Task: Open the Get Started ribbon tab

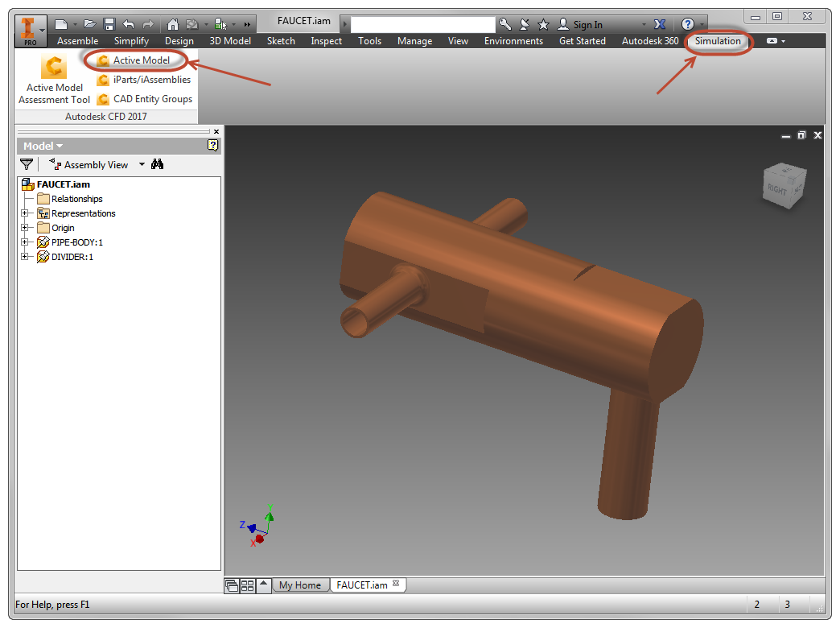Action: (x=583, y=41)
